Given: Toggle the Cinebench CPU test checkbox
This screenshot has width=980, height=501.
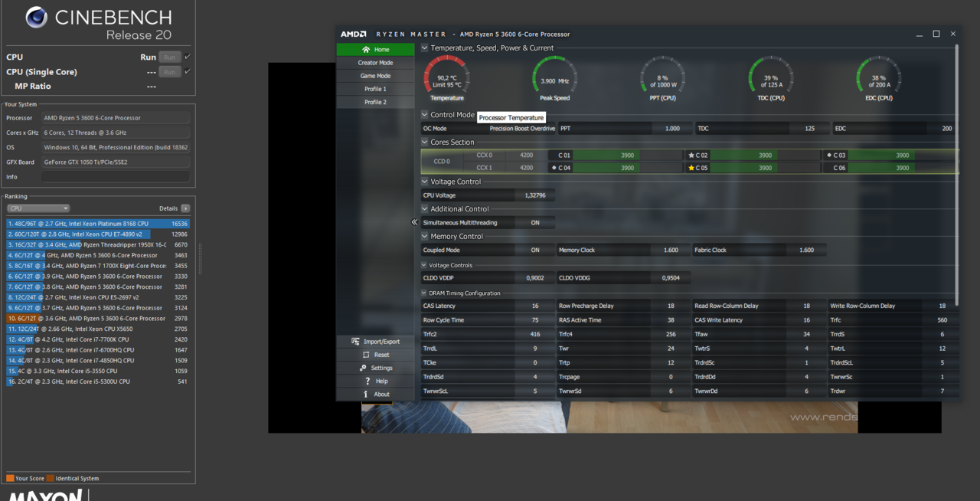Looking at the screenshot, I should click(188, 57).
